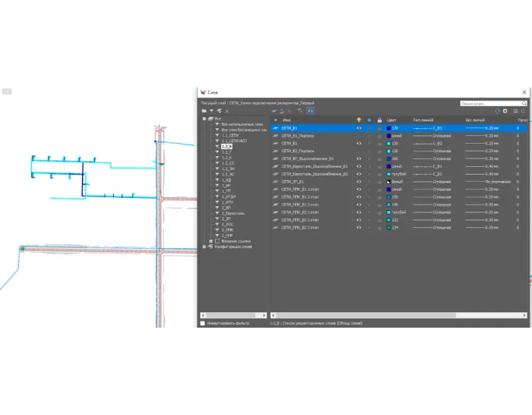Sort by the Имя column header
Screen dimensions: 532x415
[287, 120]
